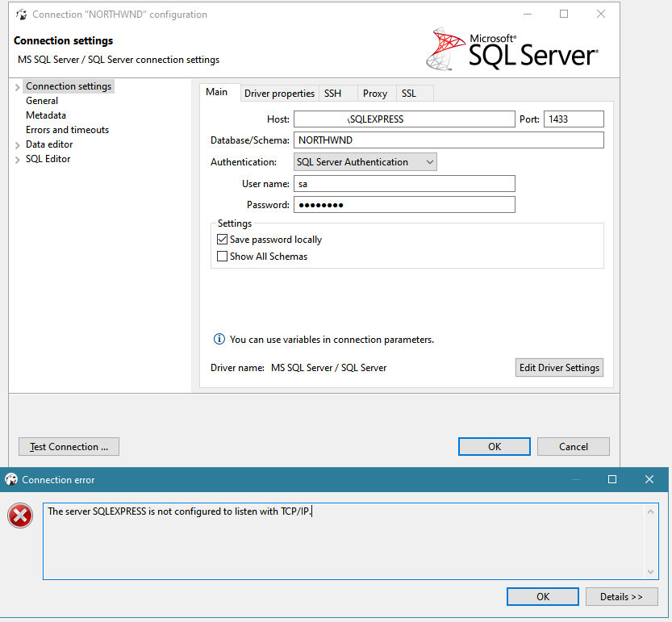Screen dimensions: 672x622
Task: Minimize the NORTHWND configuration window
Action: (x=528, y=15)
